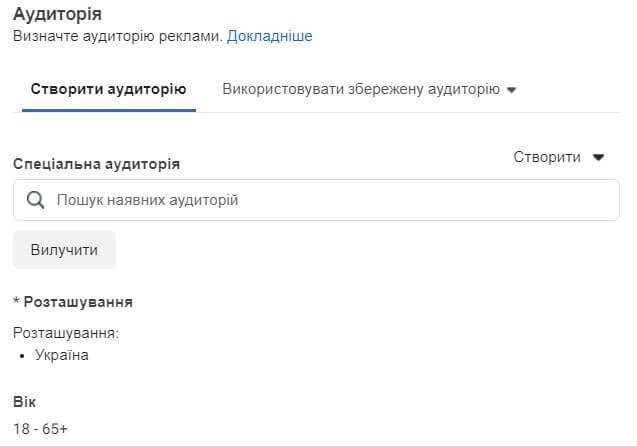Click the 18 - 65+ age range value
This screenshot has width=637, height=447.
pos(41,429)
